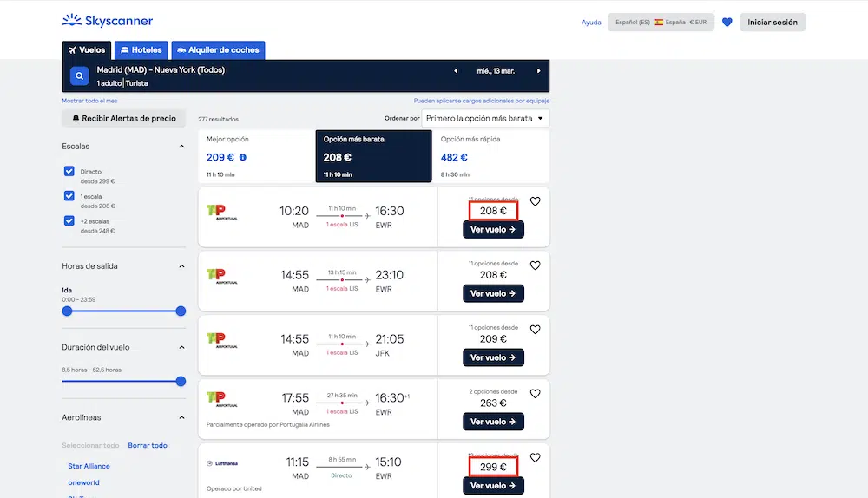Image resolution: width=868 pixels, height=498 pixels.
Task: Open the Ayuda link
Action: 590,23
